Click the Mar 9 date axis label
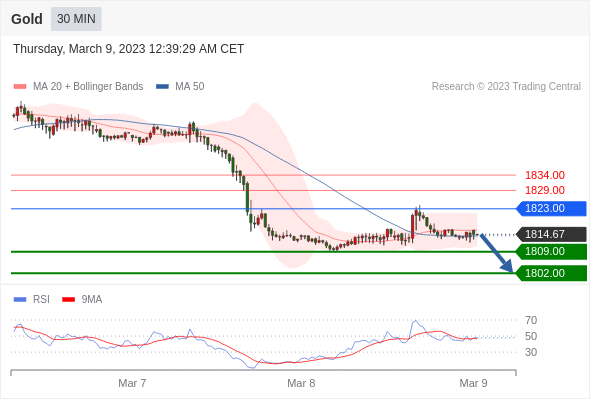590x400 pixels. (473, 383)
